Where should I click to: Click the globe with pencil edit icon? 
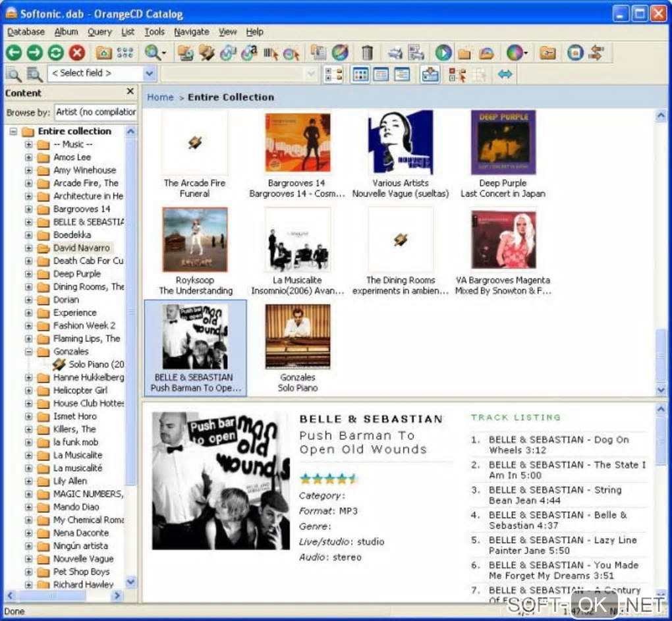tap(340, 53)
